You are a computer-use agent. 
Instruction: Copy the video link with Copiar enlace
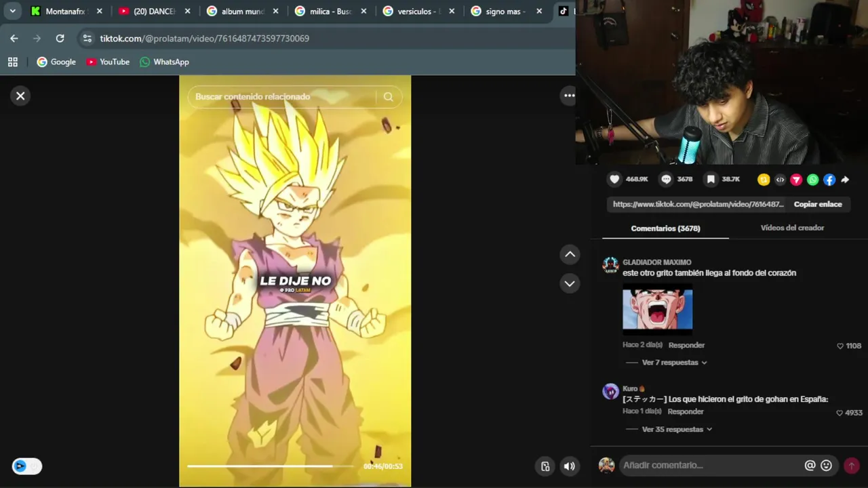[x=818, y=204]
